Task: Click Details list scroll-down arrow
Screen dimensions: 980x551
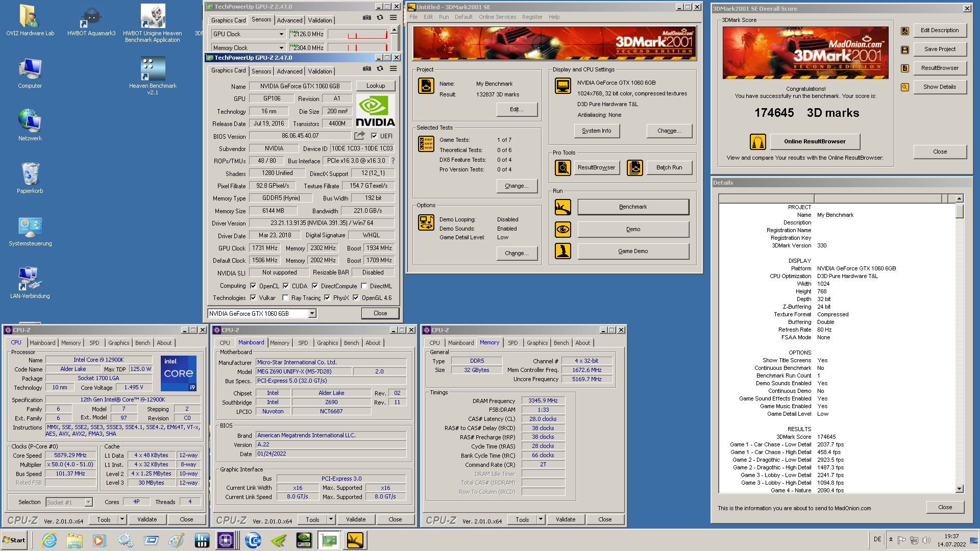Action: (960, 489)
